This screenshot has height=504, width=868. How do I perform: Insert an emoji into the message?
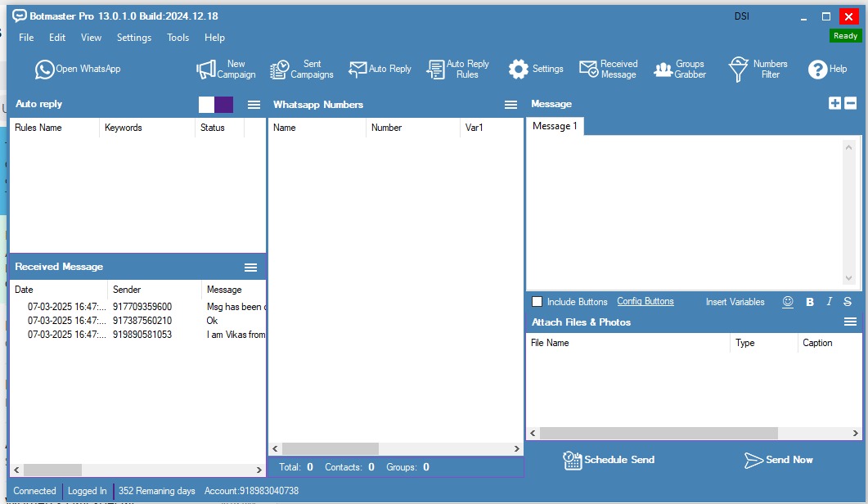coord(788,302)
